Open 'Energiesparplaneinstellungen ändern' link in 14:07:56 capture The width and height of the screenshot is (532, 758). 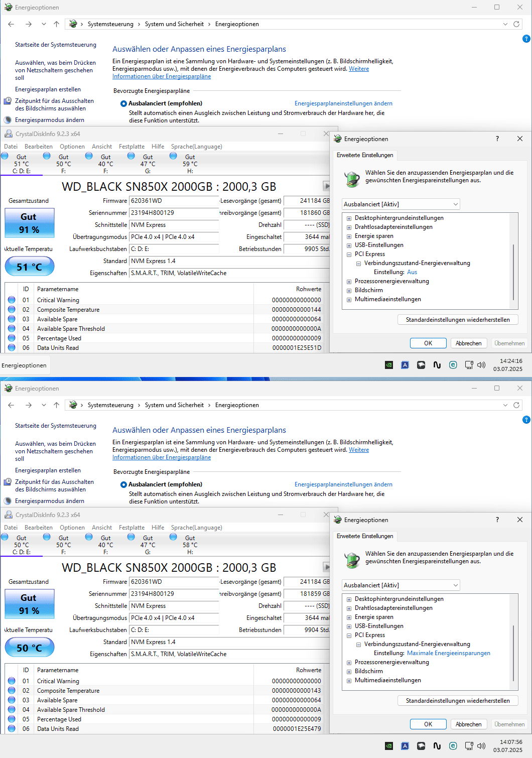[x=343, y=484]
